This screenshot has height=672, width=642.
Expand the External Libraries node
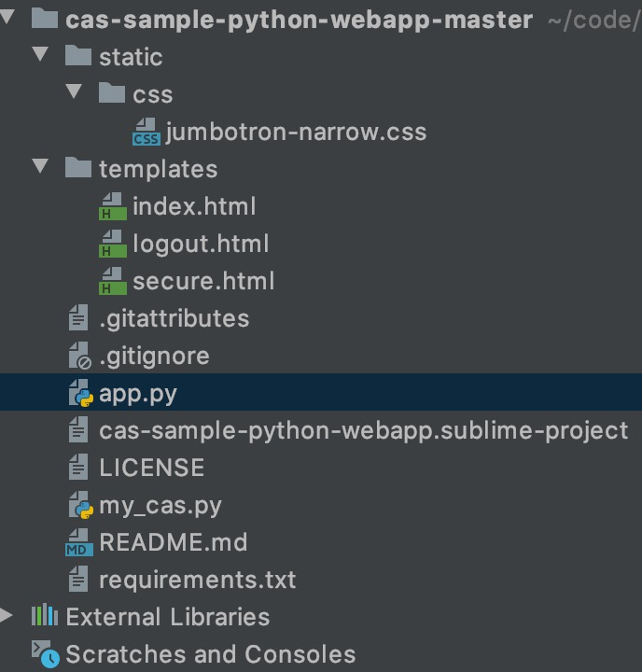[7, 616]
